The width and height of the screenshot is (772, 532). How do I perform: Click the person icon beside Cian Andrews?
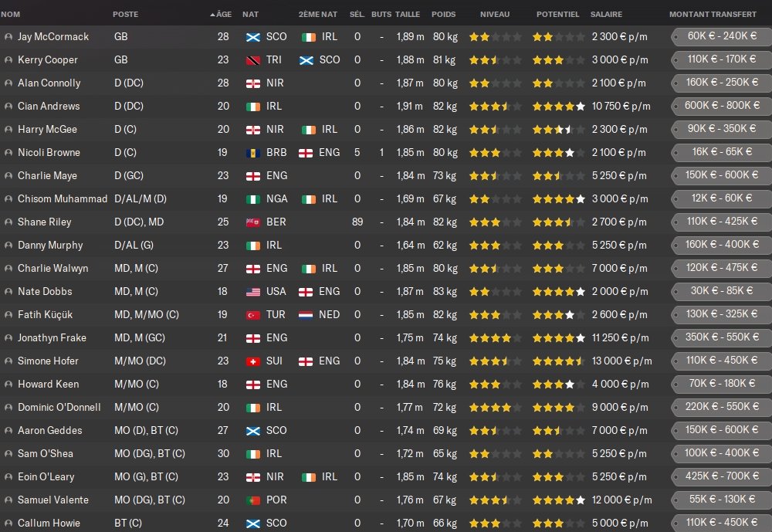tap(8, 106)
